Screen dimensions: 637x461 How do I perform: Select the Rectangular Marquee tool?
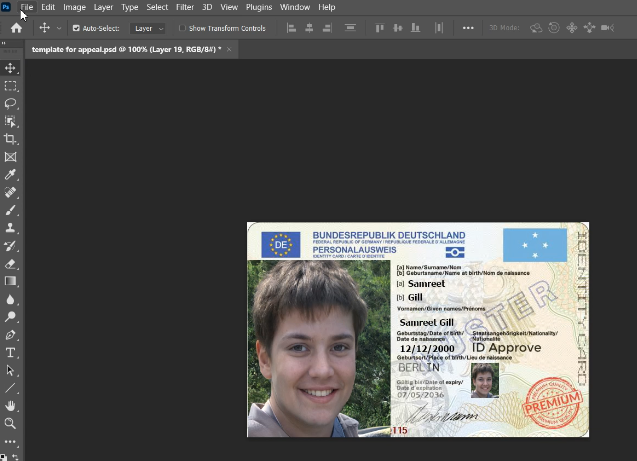click(11, 86)
